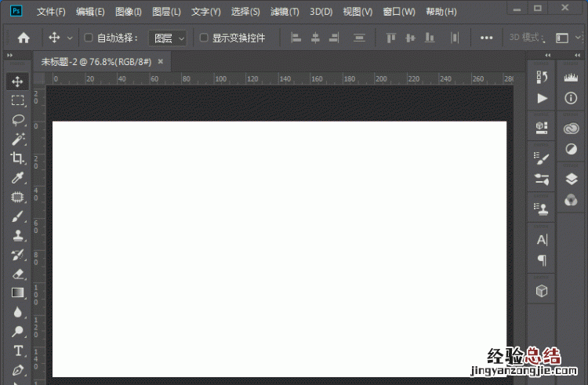Open the 帮助(H) menu

[441, 12]
